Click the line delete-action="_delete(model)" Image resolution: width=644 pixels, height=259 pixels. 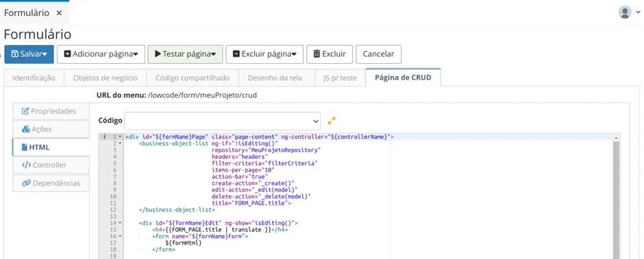pyautogui.click(x=261, y=196)
